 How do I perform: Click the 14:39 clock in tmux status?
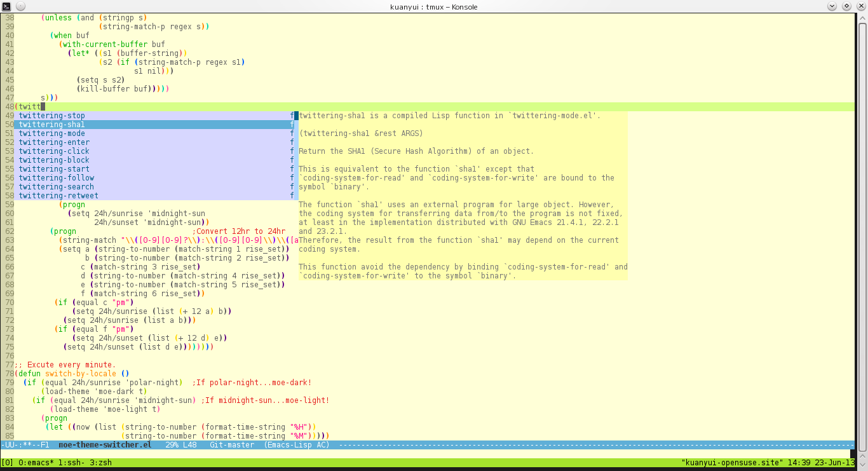pyautogui.click(x=799, y=463)
